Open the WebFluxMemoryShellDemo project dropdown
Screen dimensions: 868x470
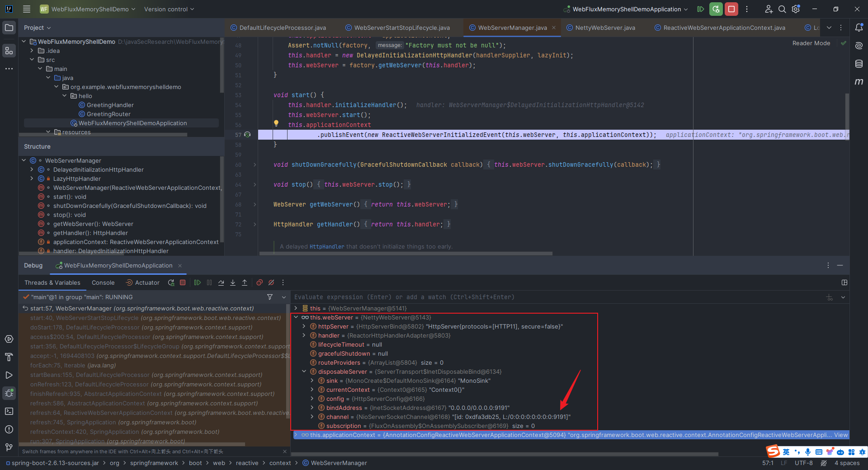click(x=88, y=9)
